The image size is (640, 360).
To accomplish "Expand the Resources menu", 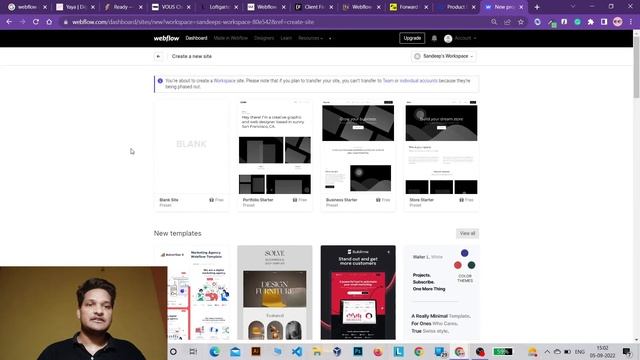I will point(310,38).
